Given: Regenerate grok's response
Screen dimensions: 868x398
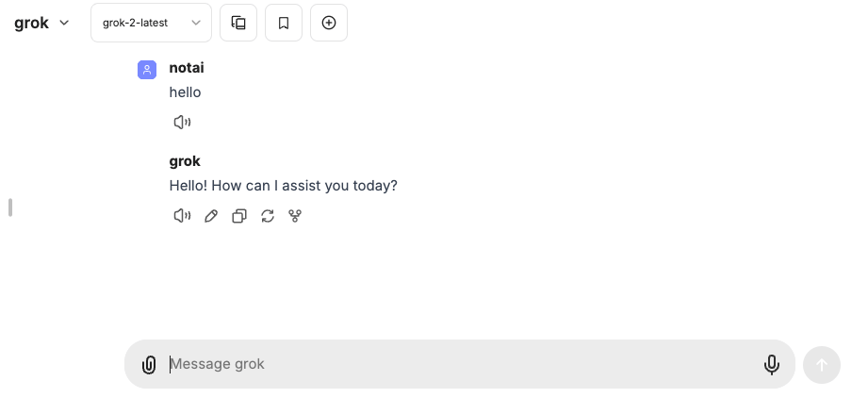Looking at the screenshot, I should pos(268,216).
